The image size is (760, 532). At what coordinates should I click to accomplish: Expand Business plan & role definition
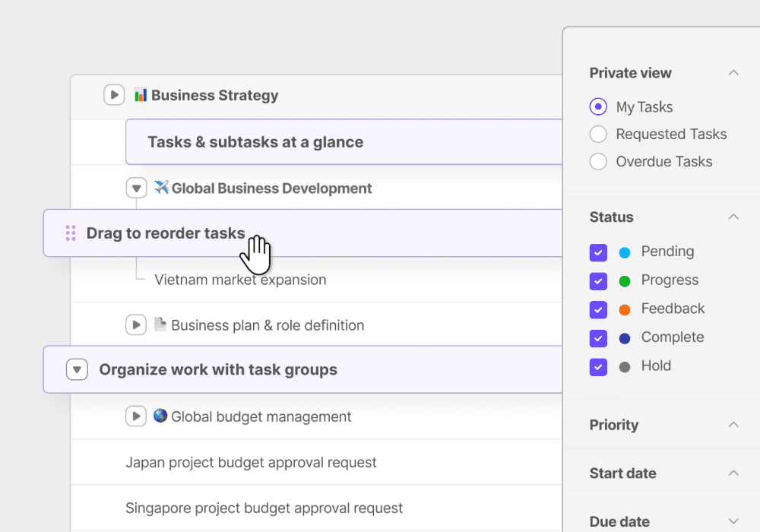(x=136, y=325)
